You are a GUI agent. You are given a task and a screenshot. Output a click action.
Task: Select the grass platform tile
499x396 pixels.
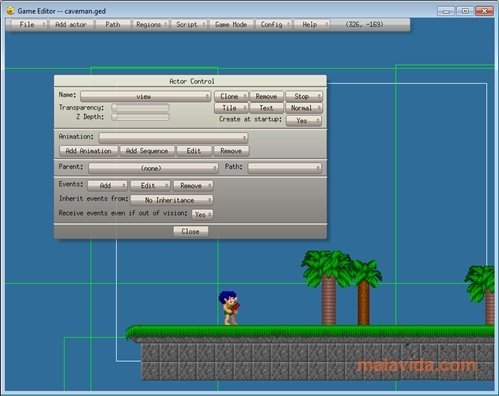(x=310, y=332)
